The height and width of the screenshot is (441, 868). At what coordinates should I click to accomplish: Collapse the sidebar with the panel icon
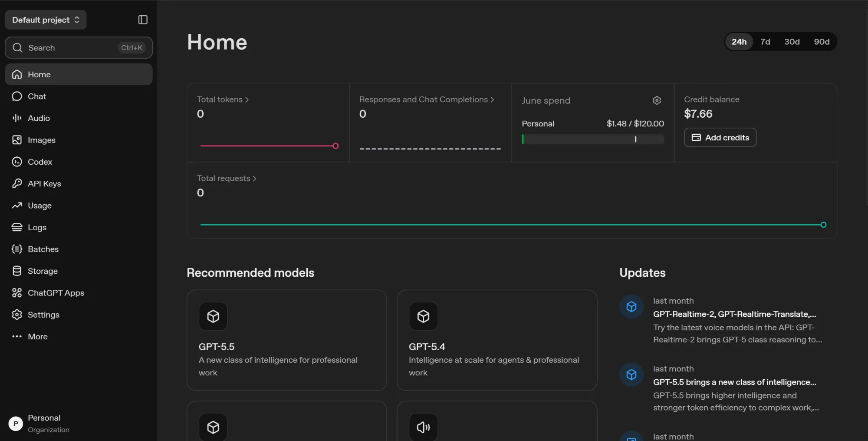[143, 20]
